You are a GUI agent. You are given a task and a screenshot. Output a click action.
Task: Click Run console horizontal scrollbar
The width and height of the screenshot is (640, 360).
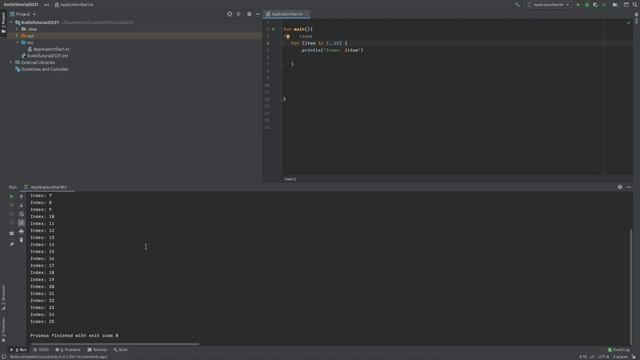point(115,344)
